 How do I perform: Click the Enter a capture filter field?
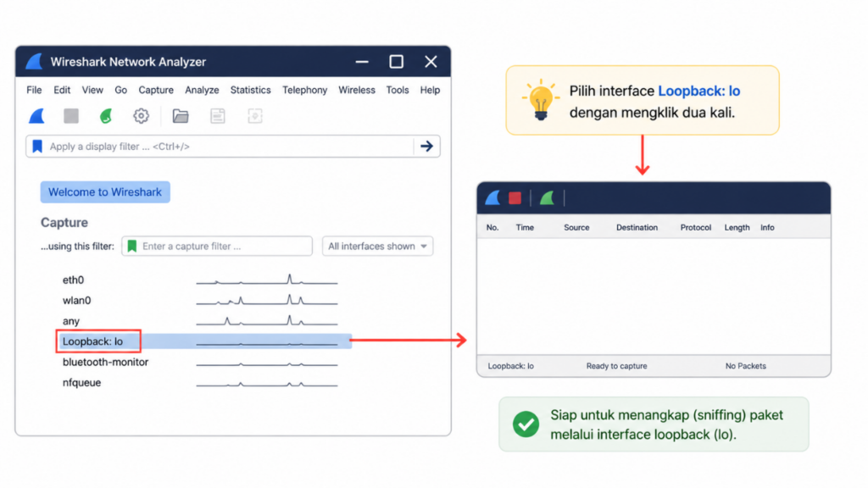pos(217,247)
